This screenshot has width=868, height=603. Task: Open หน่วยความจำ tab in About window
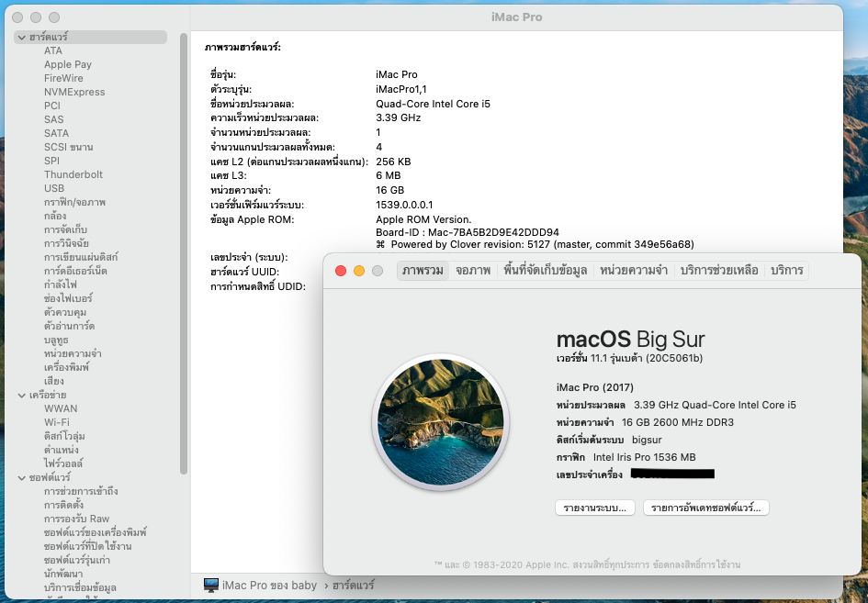click(x=634, y=271)
